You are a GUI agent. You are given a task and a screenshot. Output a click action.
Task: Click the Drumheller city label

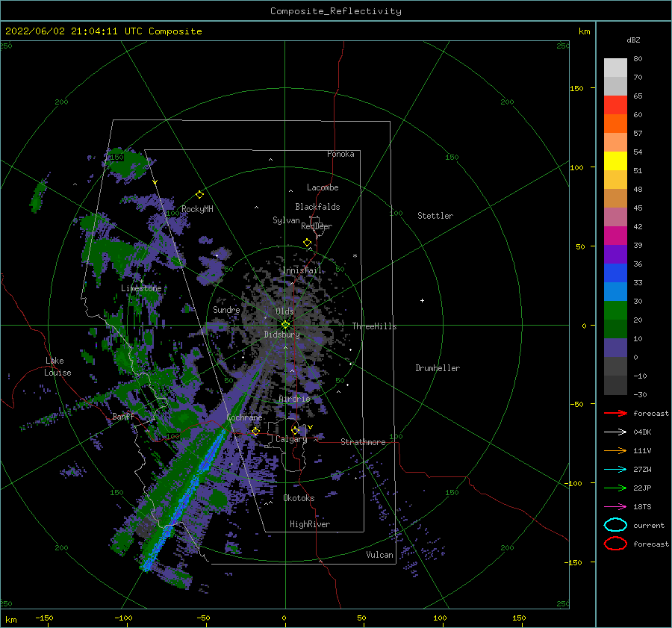[x=438, y=368]
